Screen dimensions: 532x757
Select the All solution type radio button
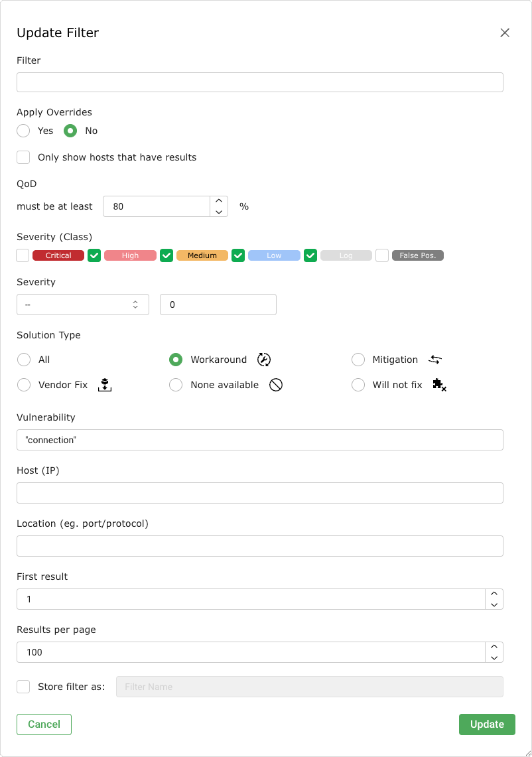[24, 360]
